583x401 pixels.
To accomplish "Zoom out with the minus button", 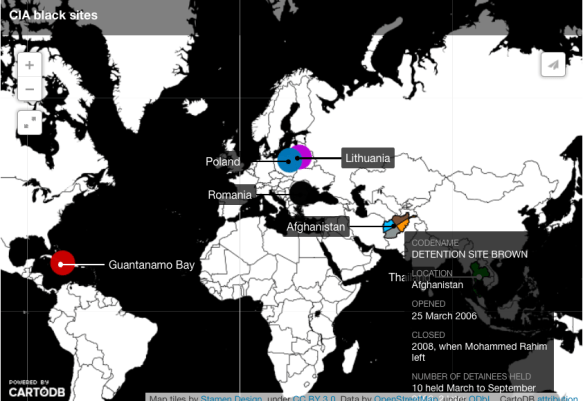I will pyautogui.click(x=29, y=89).
